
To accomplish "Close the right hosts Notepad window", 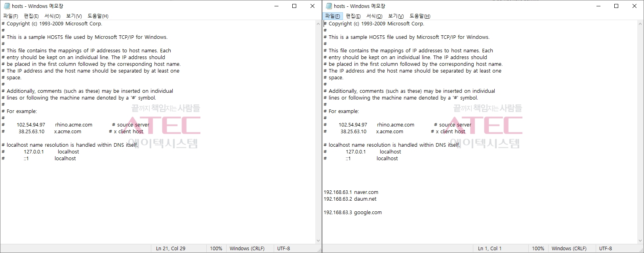I will [x=634, y=6].
